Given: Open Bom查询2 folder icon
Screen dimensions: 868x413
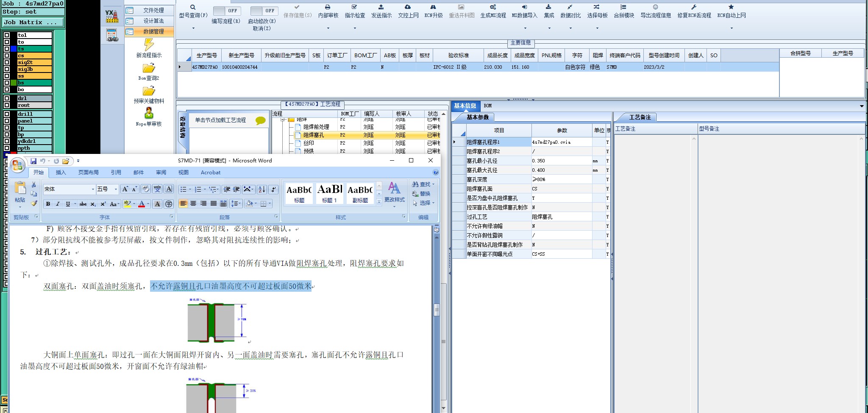Looking at the screenshot, I should (149, 68).
